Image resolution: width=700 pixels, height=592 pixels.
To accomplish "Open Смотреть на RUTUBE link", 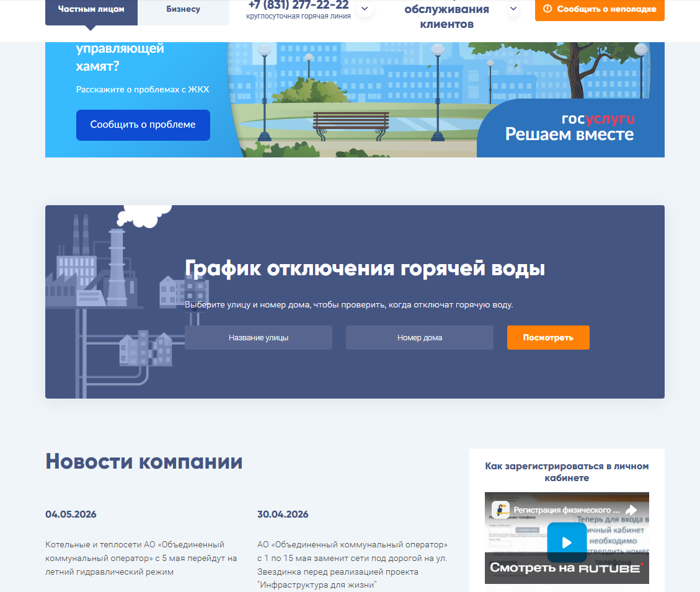I will 567,568.
